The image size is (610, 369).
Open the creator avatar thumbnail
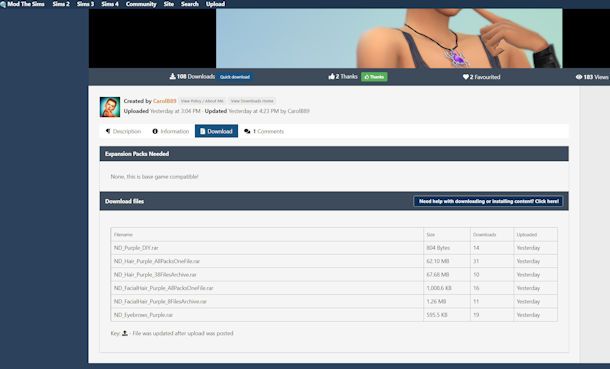pyautogui.click(x=110, y=107)
